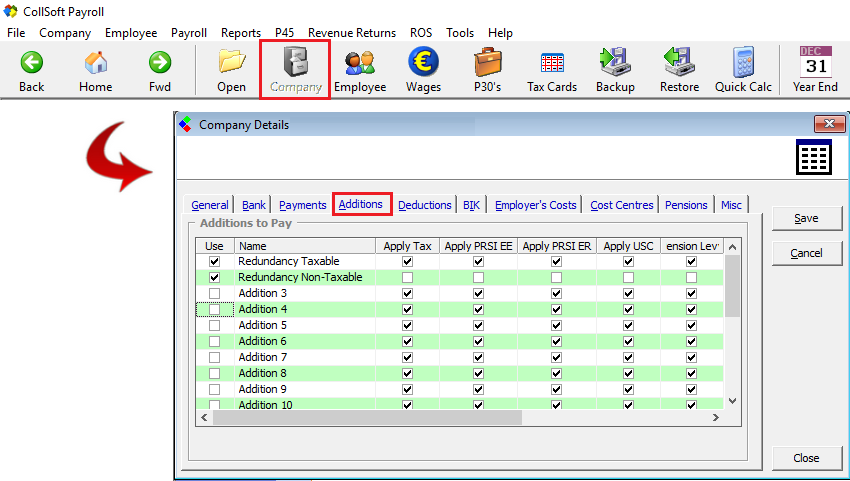Tick Apply Tax for Redundancy Non-Taxable
Viewport: 850px width, 481px height.
(x=407, y=277)
